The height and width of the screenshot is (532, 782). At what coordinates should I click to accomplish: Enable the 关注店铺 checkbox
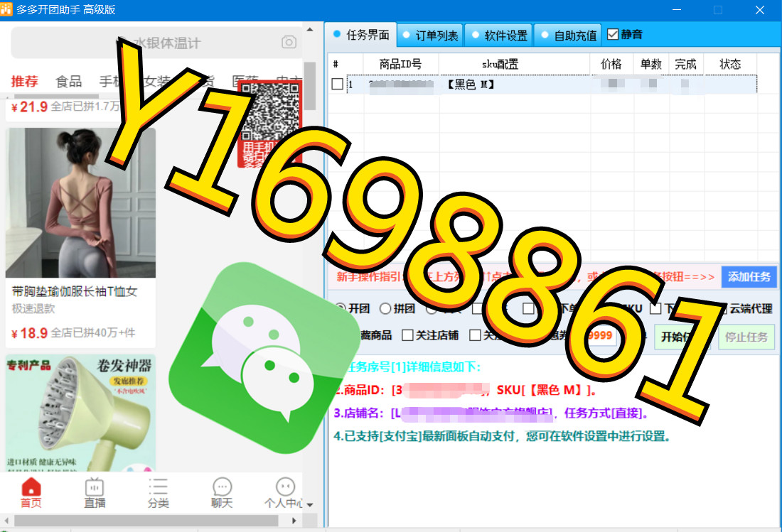click(407, 335)
